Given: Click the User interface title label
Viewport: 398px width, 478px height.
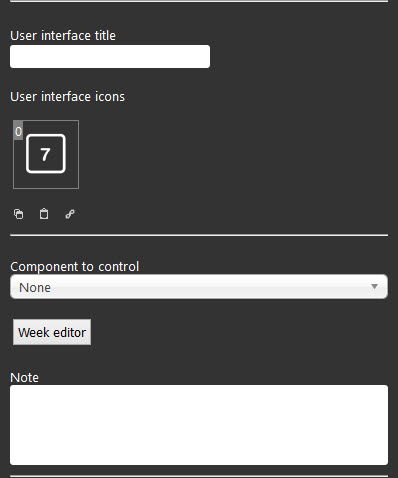Looking at the screenshot, I should click(63, 36).
